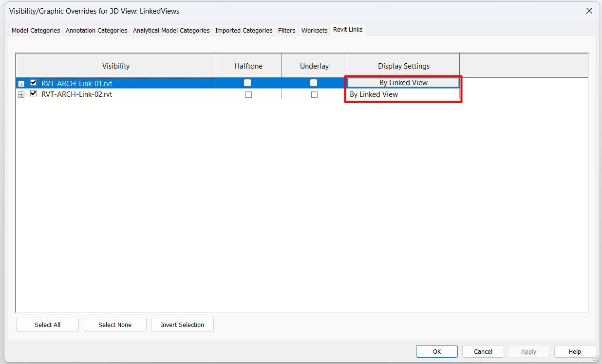The height and width of the screenshot is (364, 602).
Task: Click the Select None button
Action: pyautogui.click(x=115, y=325)
